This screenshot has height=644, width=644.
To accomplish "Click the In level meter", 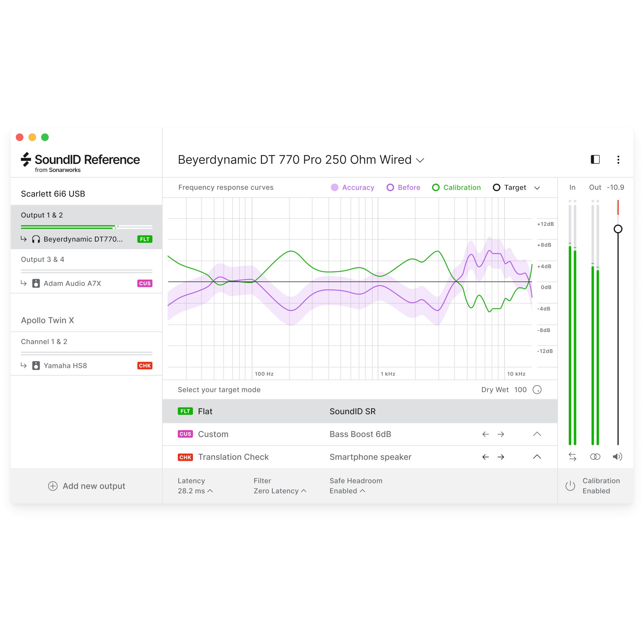I will [572, 323].
